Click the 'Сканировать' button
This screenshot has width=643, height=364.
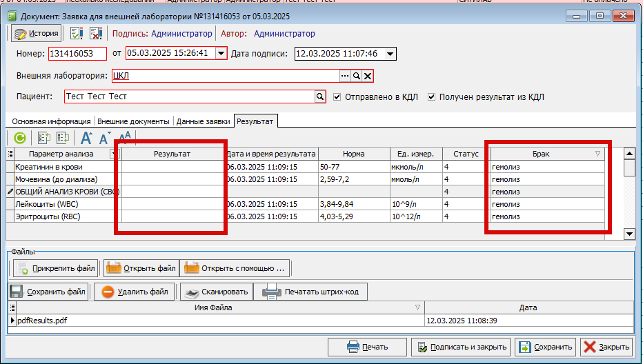tap(217, 292)
